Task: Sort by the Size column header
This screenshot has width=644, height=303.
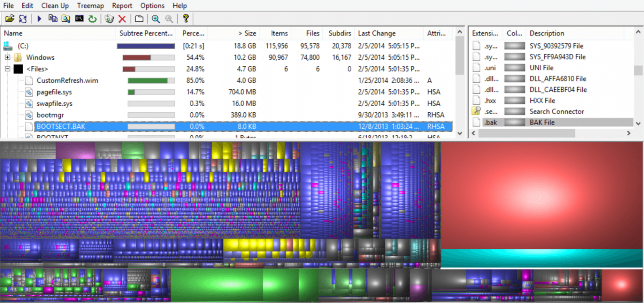Action: (x=233, y=33)
